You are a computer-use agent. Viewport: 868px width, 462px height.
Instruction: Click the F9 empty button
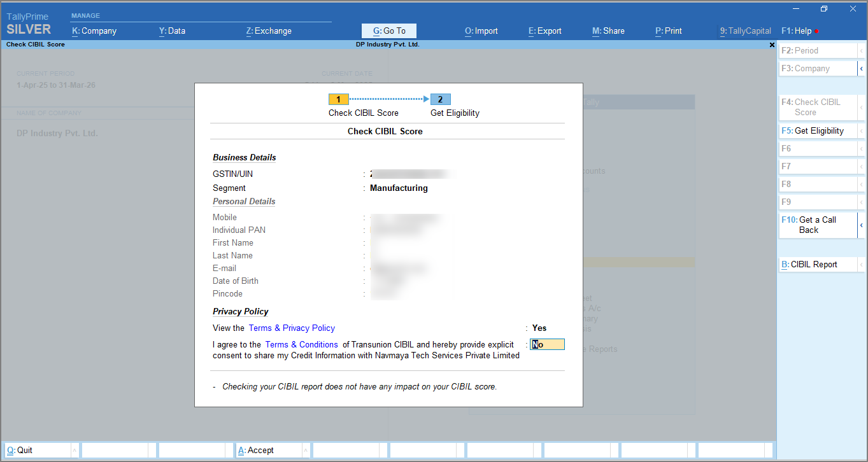(x=818, y=202)
